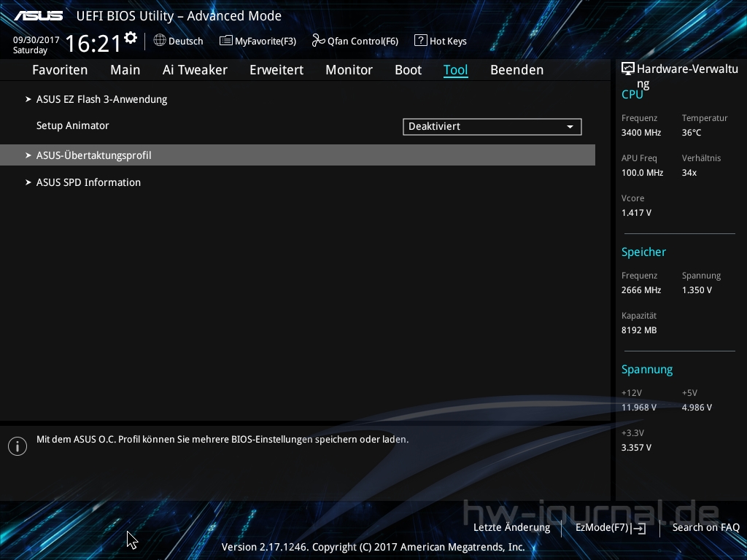Image resolution: width=747 pixels, height=560 pixels.
Task: Click the info icon in the help area
Action: tap(18, 446)
